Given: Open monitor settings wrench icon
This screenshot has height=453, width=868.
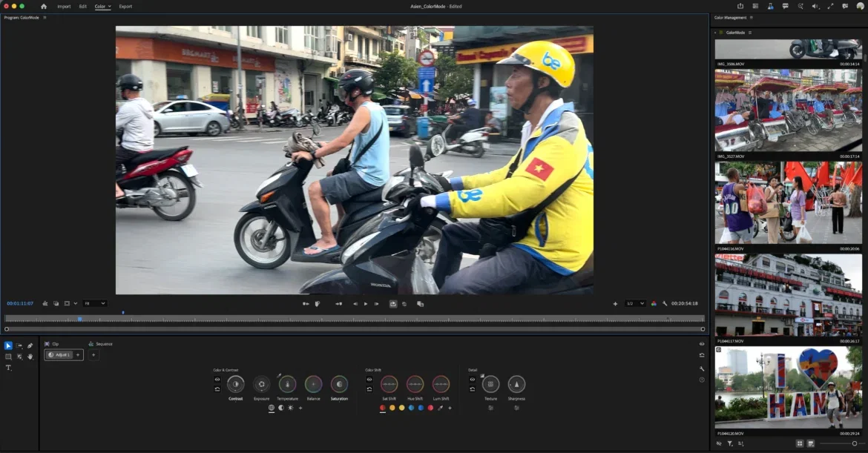Looking at the screenshot, I should [x=664, y=304].
